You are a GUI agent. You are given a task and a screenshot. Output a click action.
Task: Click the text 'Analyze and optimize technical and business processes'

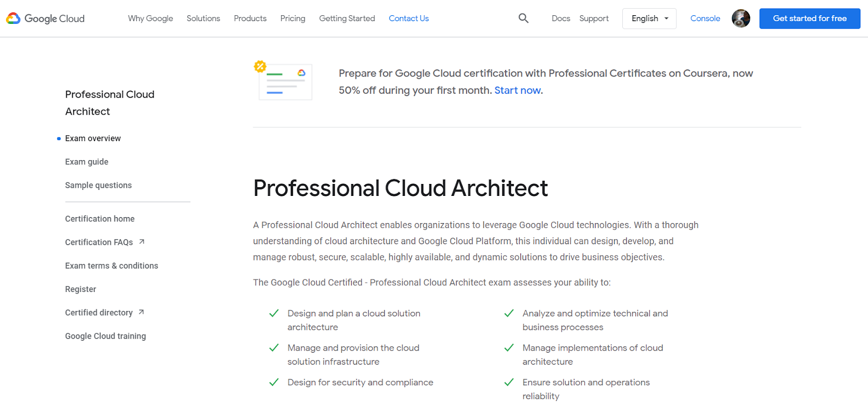595,320
